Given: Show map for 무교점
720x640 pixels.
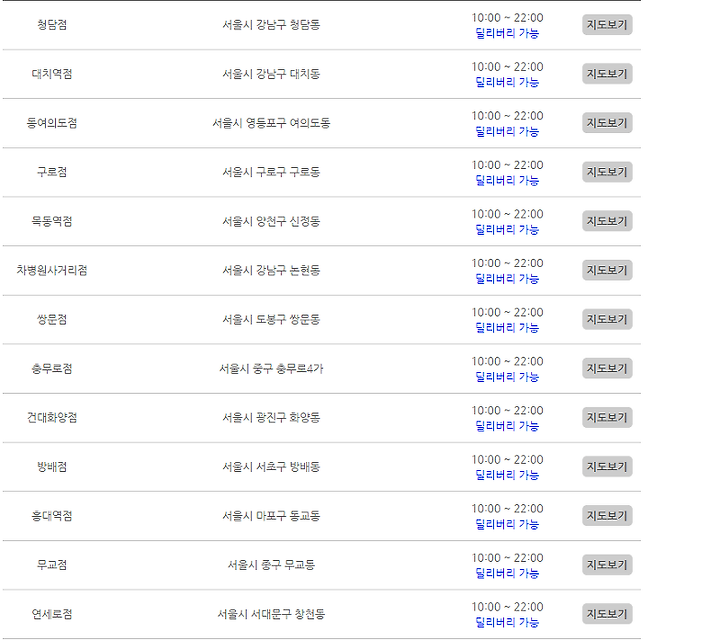Looking at the screenshot, I should (x=607, y=565).
